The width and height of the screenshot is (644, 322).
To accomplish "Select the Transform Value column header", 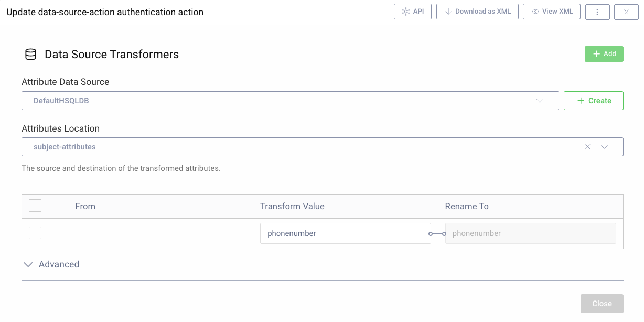I will [292, 206].
